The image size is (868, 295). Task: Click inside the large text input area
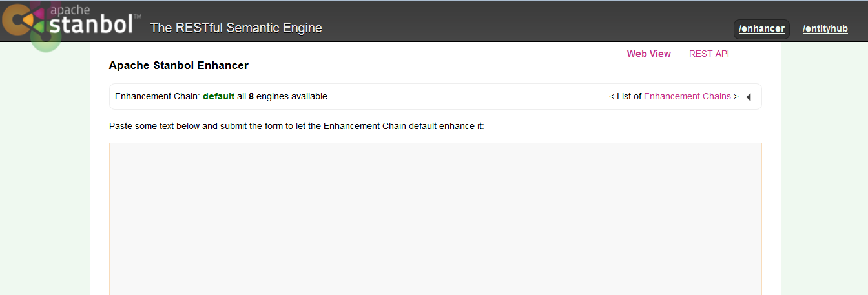point(435,218)
